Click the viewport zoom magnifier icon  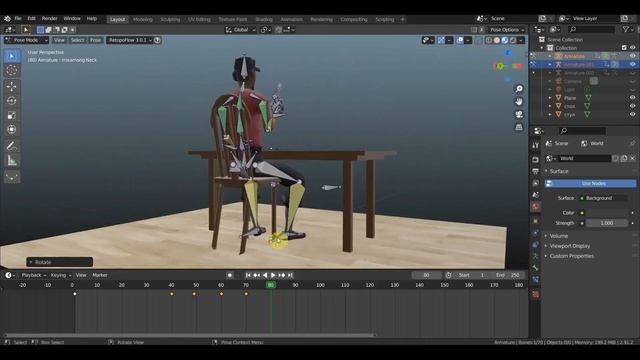tap(519, 89)
